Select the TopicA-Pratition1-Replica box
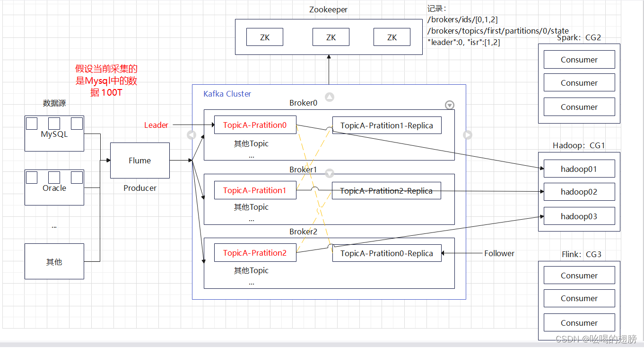Viewport: 644px width, 348px height. [x=387, y=125]
